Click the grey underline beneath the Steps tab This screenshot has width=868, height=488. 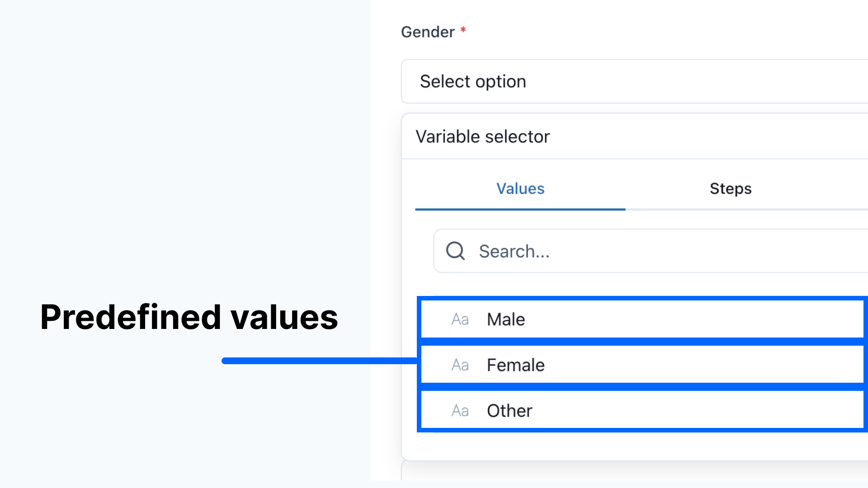point(747,210)
